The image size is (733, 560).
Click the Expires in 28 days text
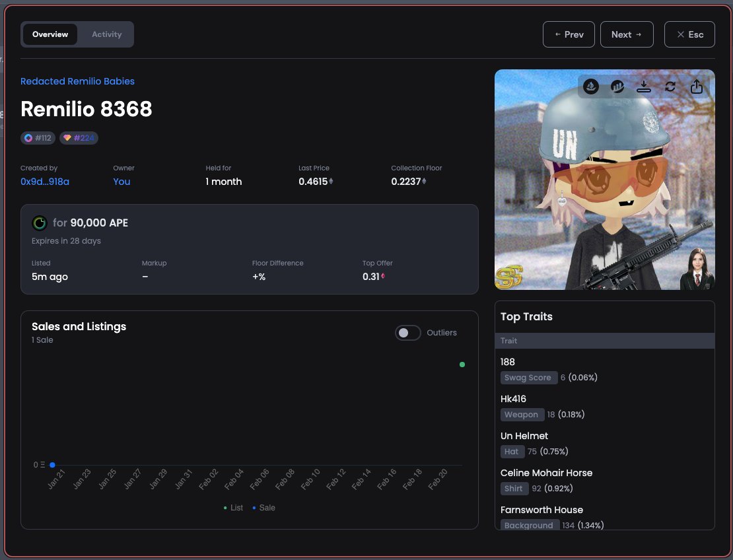(67, 241)
